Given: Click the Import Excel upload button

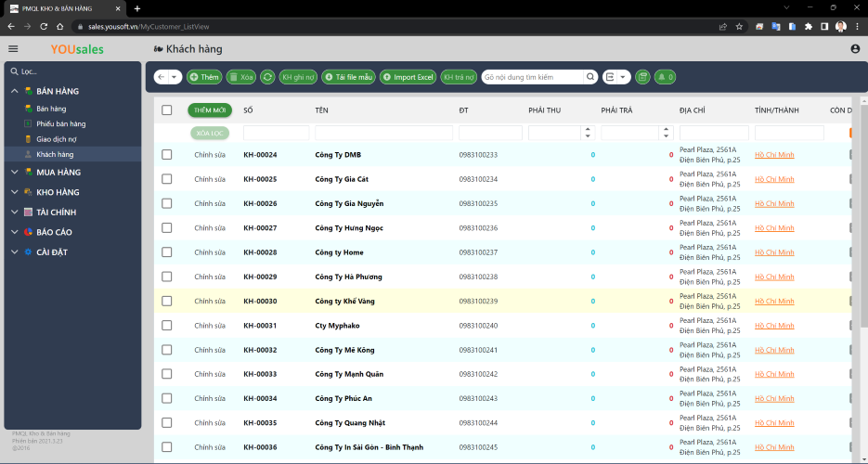Looking at the screenshot, I should [x=408, y=77].
